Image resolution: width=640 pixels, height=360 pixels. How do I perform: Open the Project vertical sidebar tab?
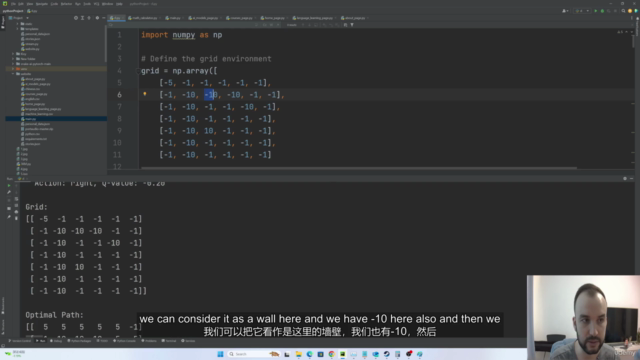point(2,22)
